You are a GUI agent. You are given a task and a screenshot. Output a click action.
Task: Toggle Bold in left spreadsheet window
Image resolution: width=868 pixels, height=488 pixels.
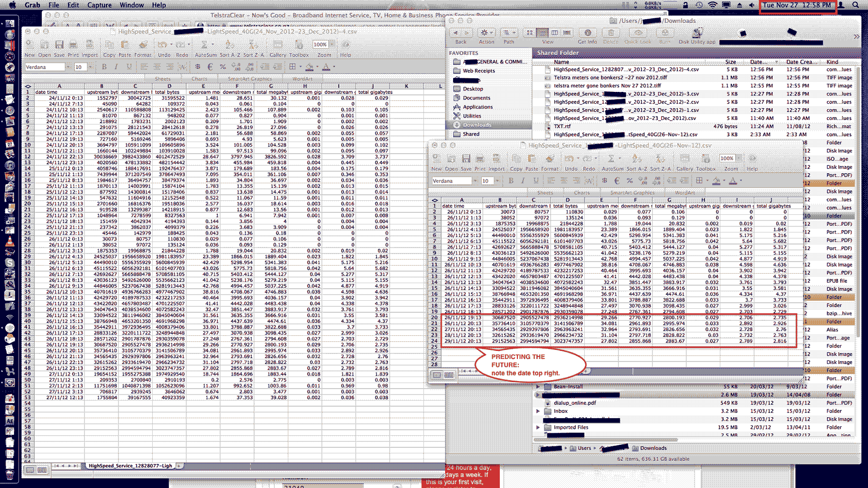(x=104, y=67)
